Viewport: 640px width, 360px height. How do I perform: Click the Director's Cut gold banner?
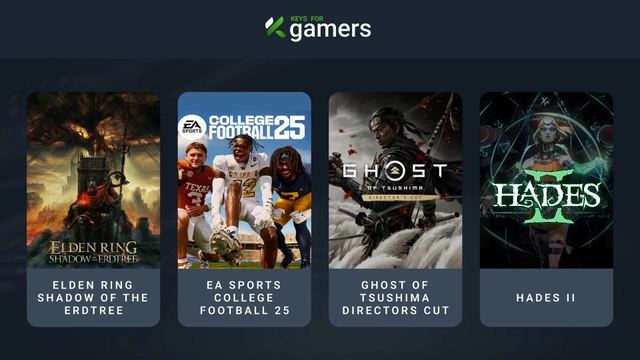click(394, 198)
